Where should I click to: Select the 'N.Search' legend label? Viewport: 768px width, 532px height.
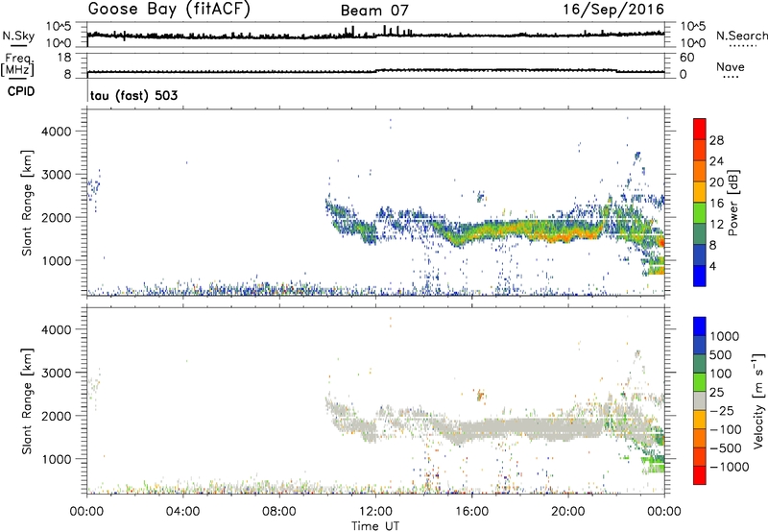click(x=741, y=36)
